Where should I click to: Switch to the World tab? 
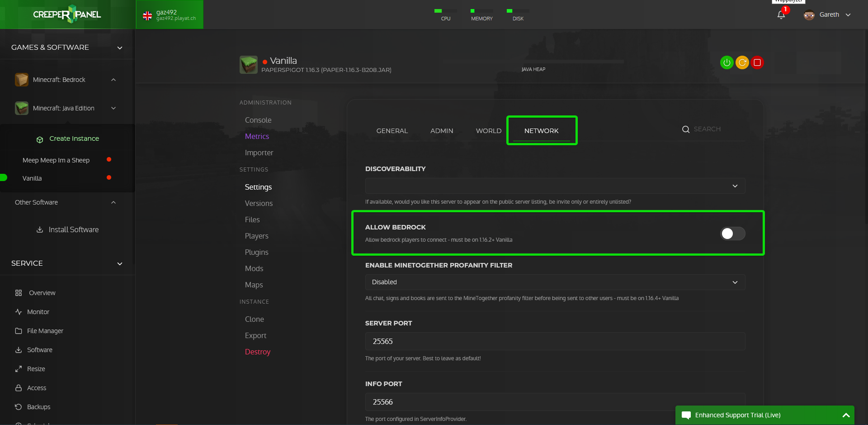point(489,131)
